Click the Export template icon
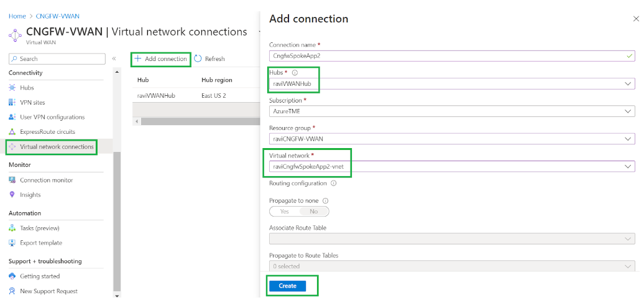644x305 pixels. [x=12, y=243]
